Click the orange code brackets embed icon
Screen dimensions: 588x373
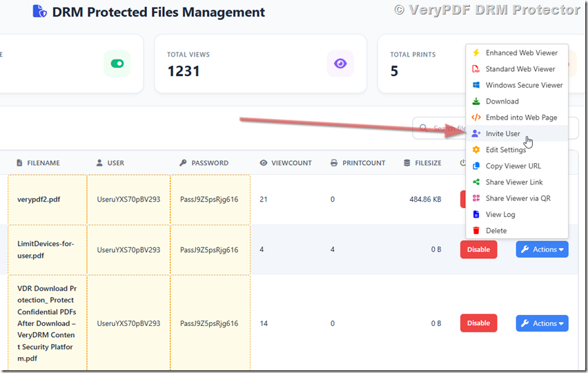tap(476, 117)
